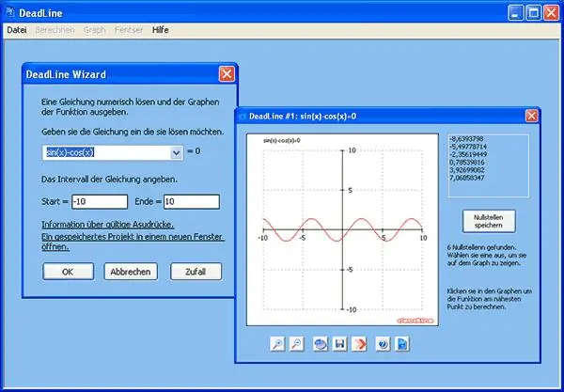Viewport: 564px width, 392px height.
Task: Click the Nullstellen speichern button
Action: 489,221
